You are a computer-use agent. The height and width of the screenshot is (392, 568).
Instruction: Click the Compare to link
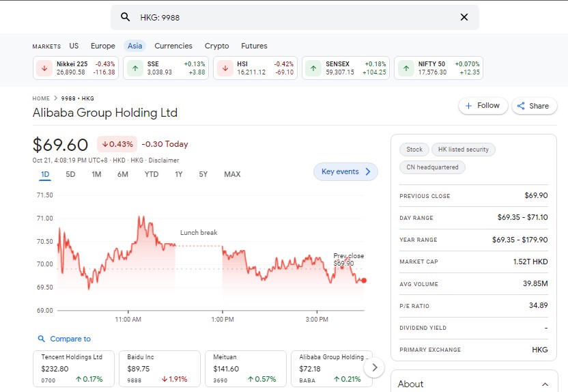pos(70,339)
